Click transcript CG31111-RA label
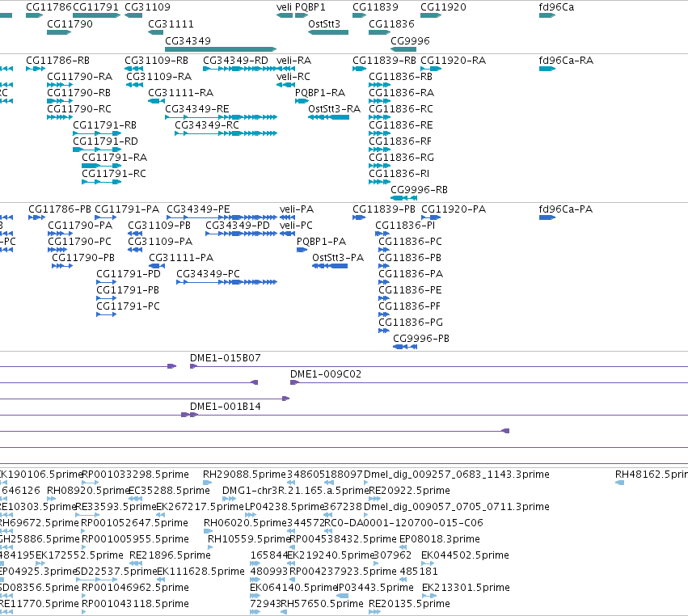Screen dimensions: 688x616 tap(181, 93)
